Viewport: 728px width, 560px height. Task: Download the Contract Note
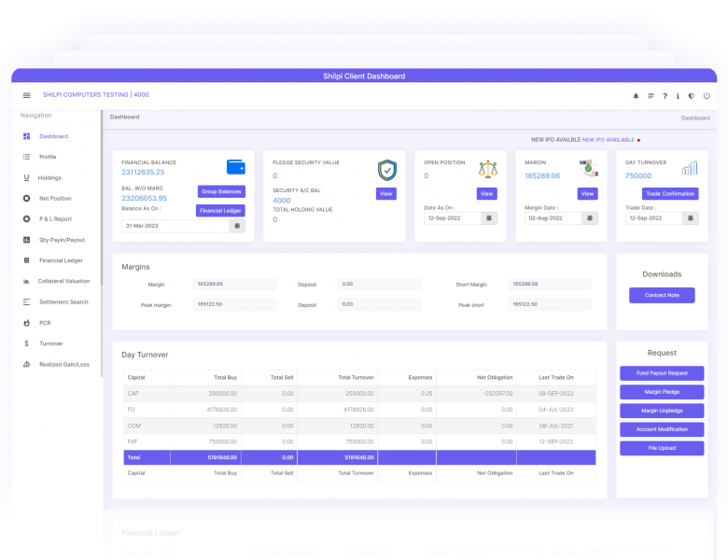click(x=662, y=295)
